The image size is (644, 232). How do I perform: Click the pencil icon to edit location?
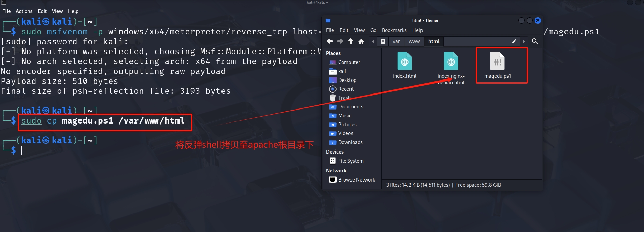click(x=514, y=41)
